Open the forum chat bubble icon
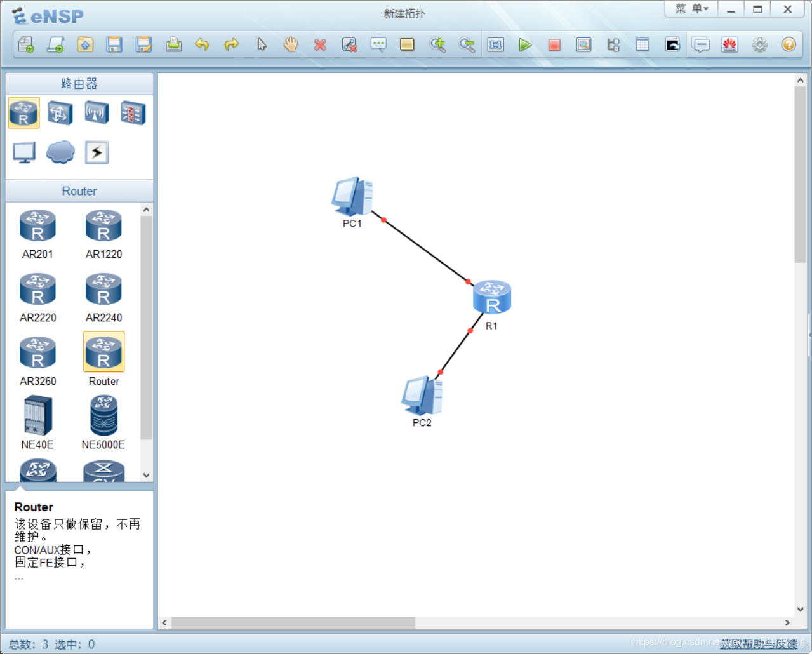 [701, 44]
